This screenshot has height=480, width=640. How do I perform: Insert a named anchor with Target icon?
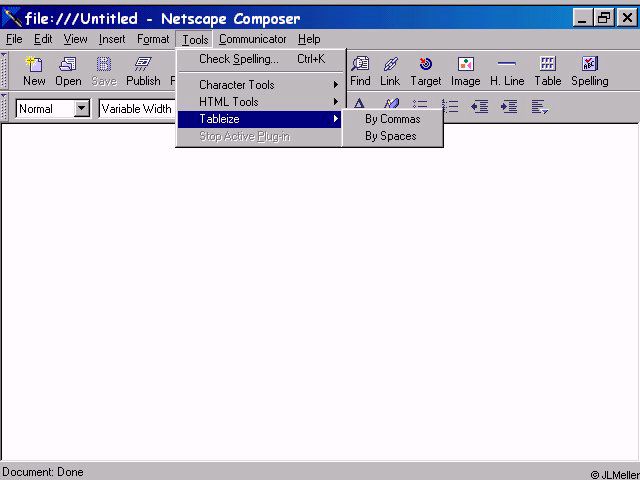tap(426, 71)
